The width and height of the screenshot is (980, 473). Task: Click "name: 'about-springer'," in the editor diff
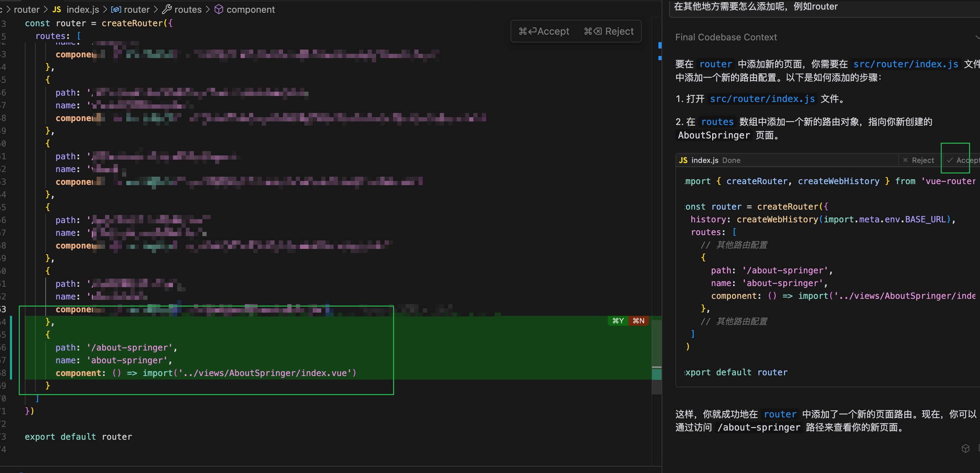pyautogui.click(x=114, y=360)
